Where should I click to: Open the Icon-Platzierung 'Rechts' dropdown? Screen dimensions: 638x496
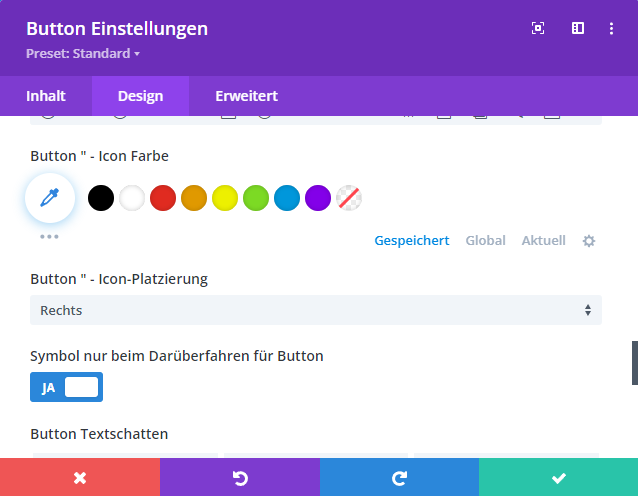tap(315, 310)
